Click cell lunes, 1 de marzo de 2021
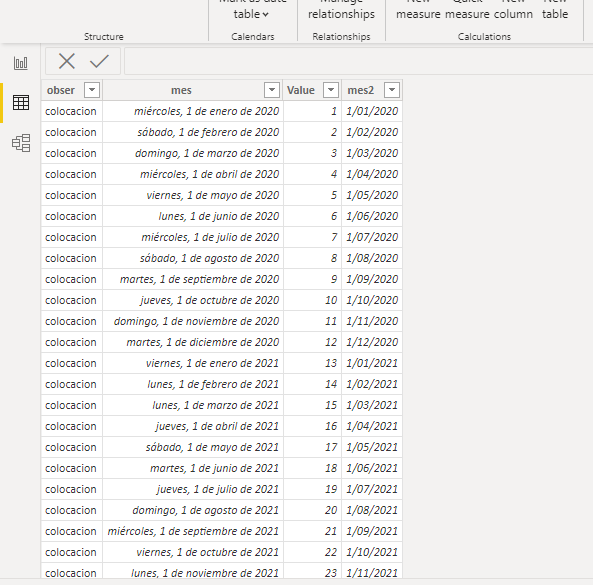593x585 pixels. tap(193, 405)
